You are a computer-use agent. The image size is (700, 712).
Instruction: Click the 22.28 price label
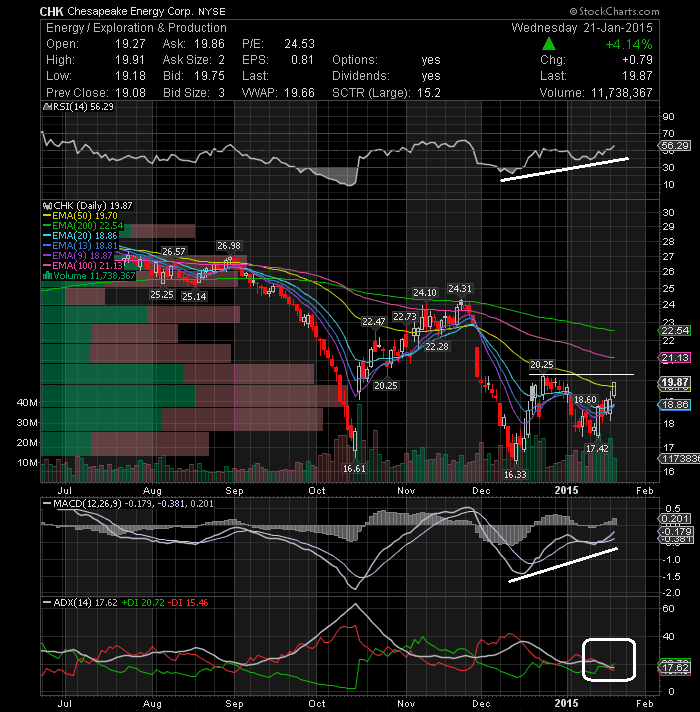point(437,347)
